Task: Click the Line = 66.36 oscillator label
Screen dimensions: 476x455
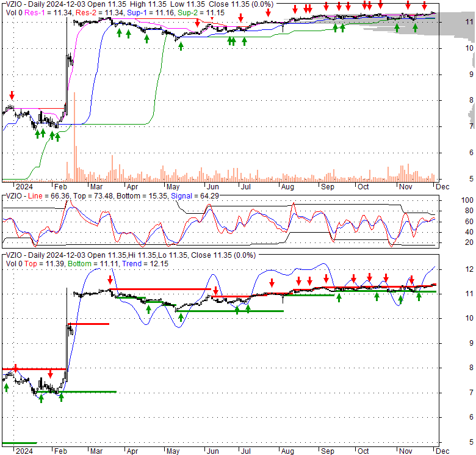Action: coord(49,196)
